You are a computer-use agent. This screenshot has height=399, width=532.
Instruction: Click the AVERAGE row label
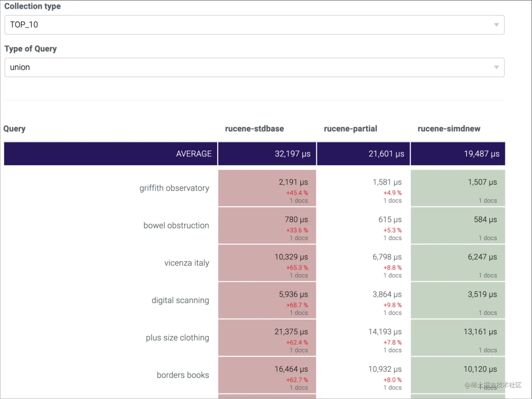(x=194, y=154)
